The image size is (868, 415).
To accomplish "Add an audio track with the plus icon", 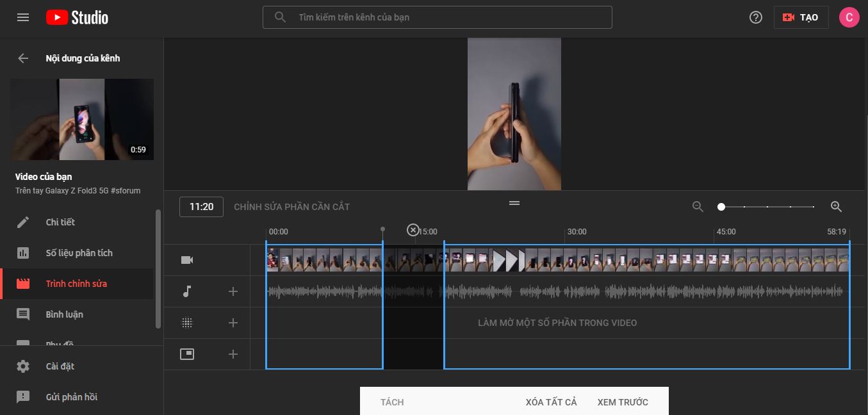I will tap(233, 292).
